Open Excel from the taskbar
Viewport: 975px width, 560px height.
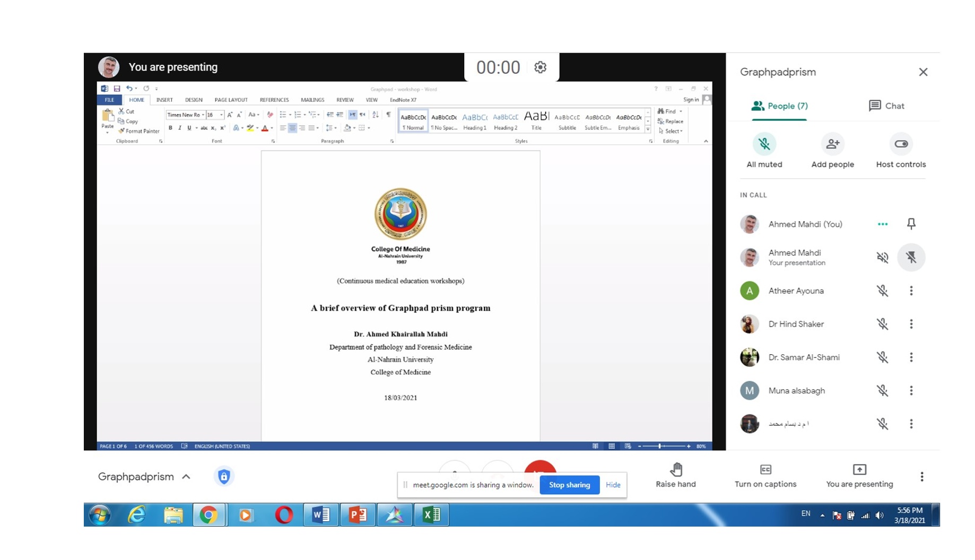coord(432,514)
